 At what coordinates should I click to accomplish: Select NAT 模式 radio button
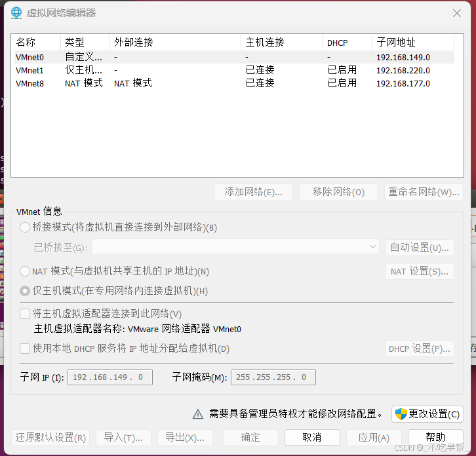click(x=25, y=271)
